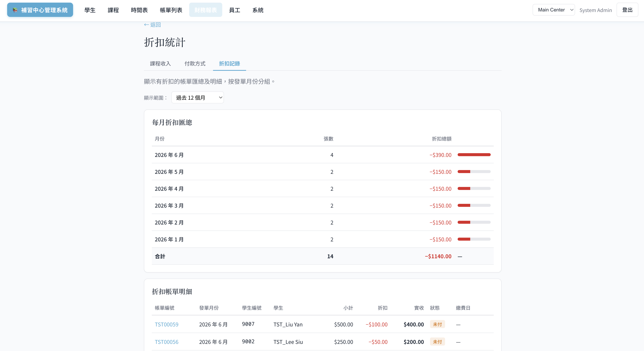Select the 2026 年 5 月 summary row

323,172
